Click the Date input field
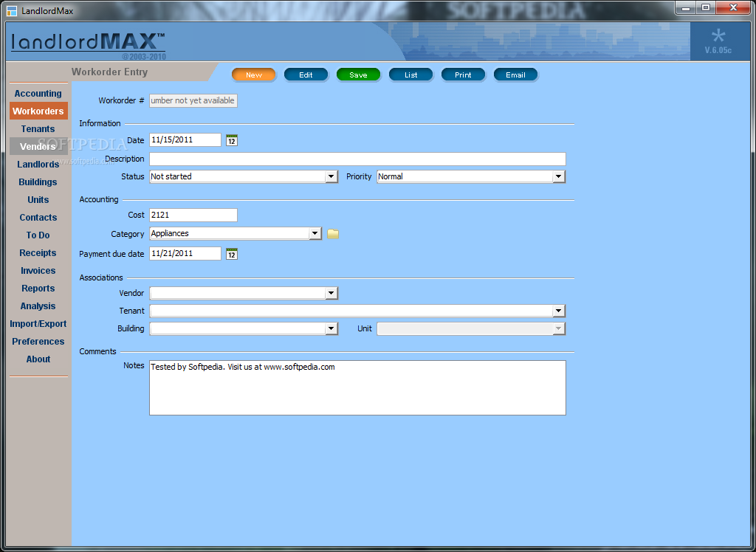Viewport: 756px width, 552px height. (185, 139)
